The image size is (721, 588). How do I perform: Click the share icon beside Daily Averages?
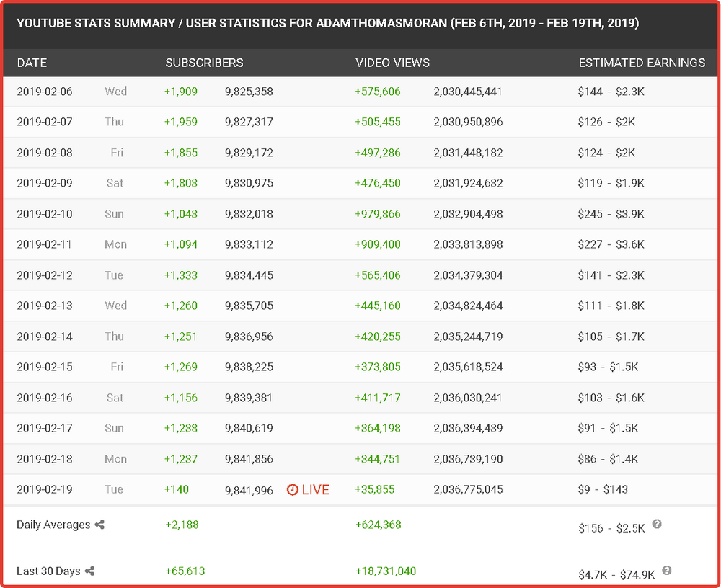(x=99, y=525)
